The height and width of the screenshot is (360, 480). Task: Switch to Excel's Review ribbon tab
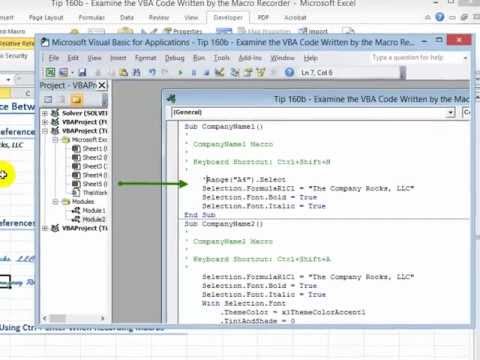click(159, 17)
